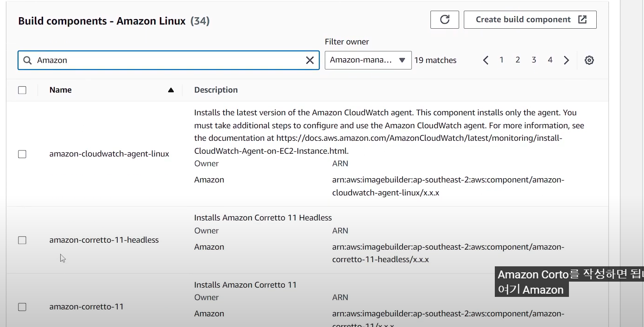Click Create build component button
Viewport: 644px width, 327px height.
(530, 19)
